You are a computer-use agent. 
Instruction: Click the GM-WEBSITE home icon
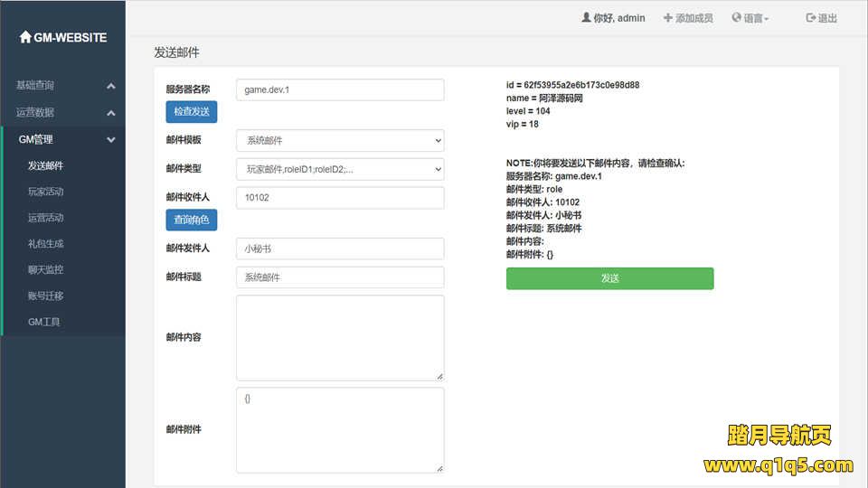click(x=25, y=38)
